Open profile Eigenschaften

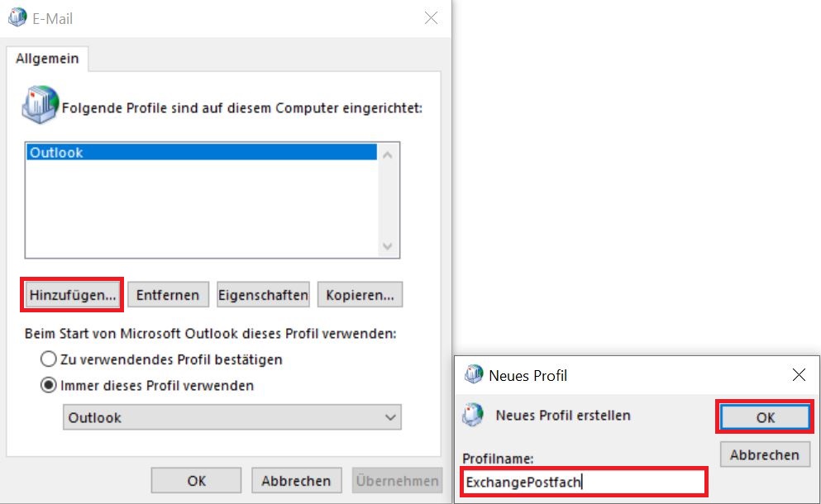pyautogui.click(x=263, y=295)
